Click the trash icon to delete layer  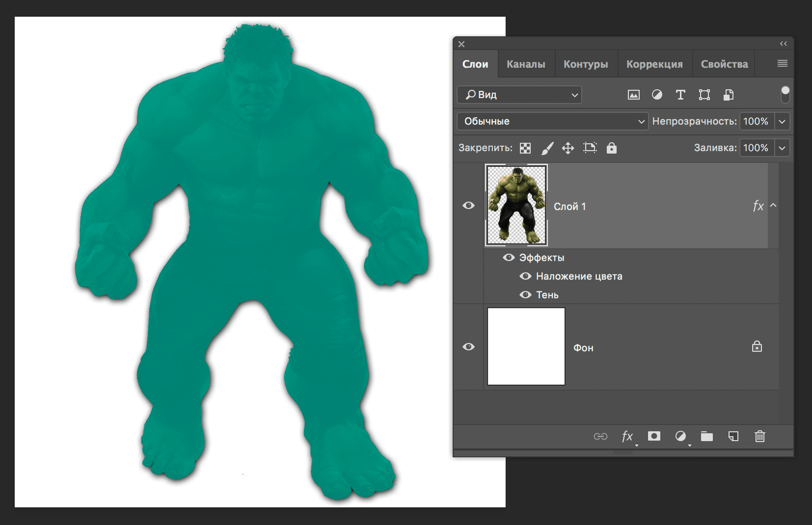coord(759,436)
